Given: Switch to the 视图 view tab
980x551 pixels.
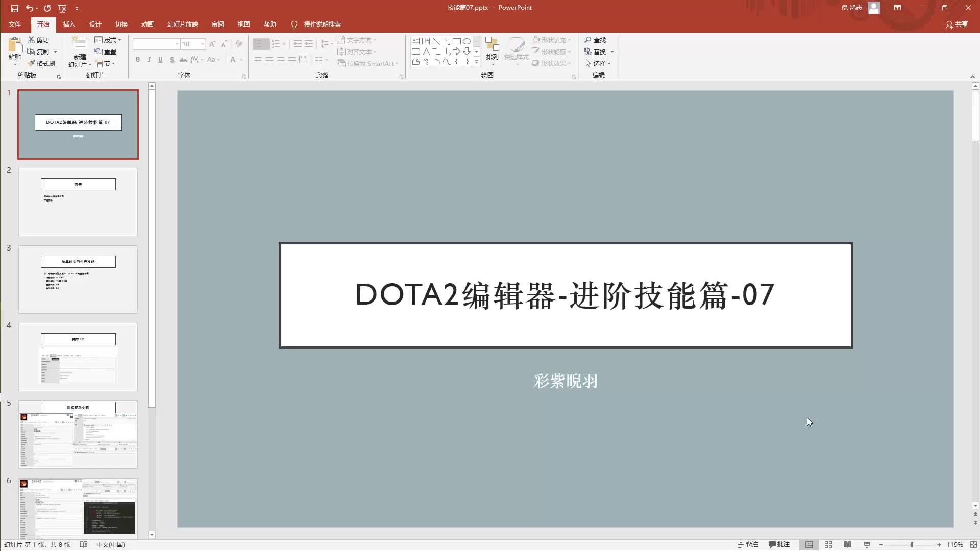Looking at the screenshot, I should pyautogui.click(x=243, y=24).
